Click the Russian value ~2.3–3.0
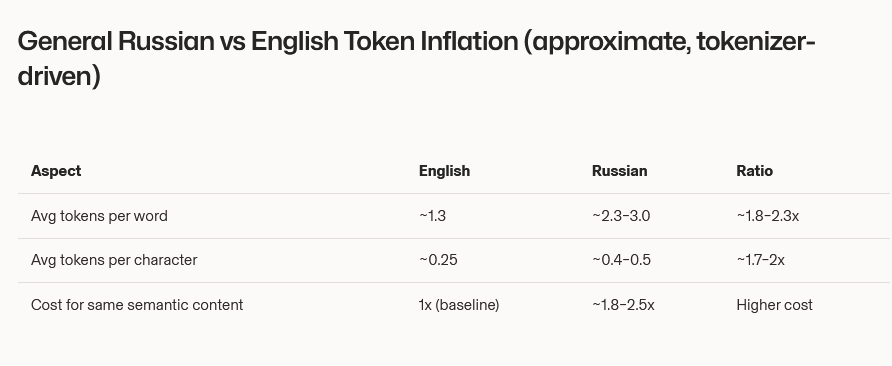Screen dimensions: 892x366 pos(621,216)
